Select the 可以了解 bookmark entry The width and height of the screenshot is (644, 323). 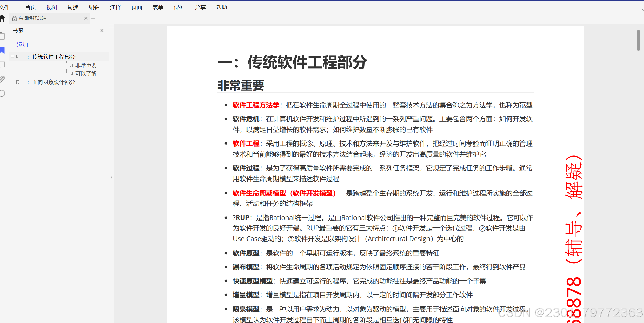pyautogui.click(x=86, y=74)
